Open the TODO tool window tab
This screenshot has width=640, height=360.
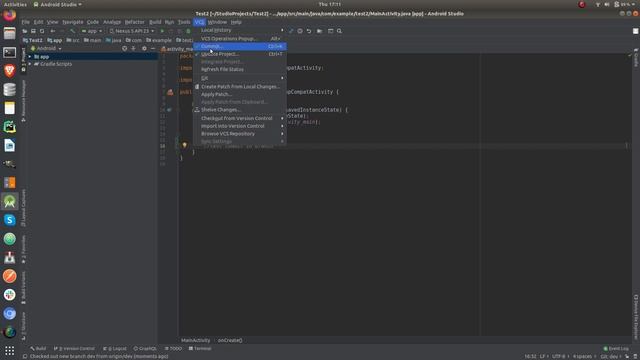click(x=173, y=349)
